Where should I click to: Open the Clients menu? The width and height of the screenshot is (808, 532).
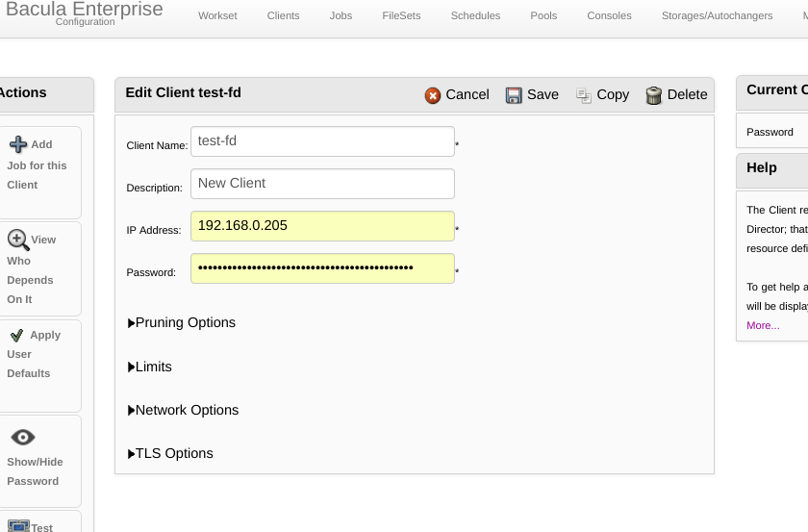tap(283, 16)
